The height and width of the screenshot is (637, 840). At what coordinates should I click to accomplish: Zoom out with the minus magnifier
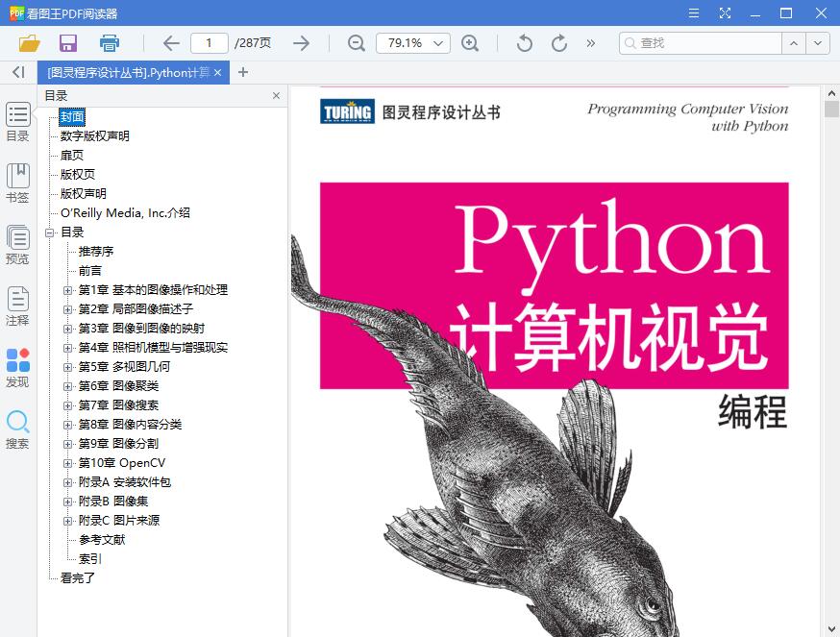357,43
